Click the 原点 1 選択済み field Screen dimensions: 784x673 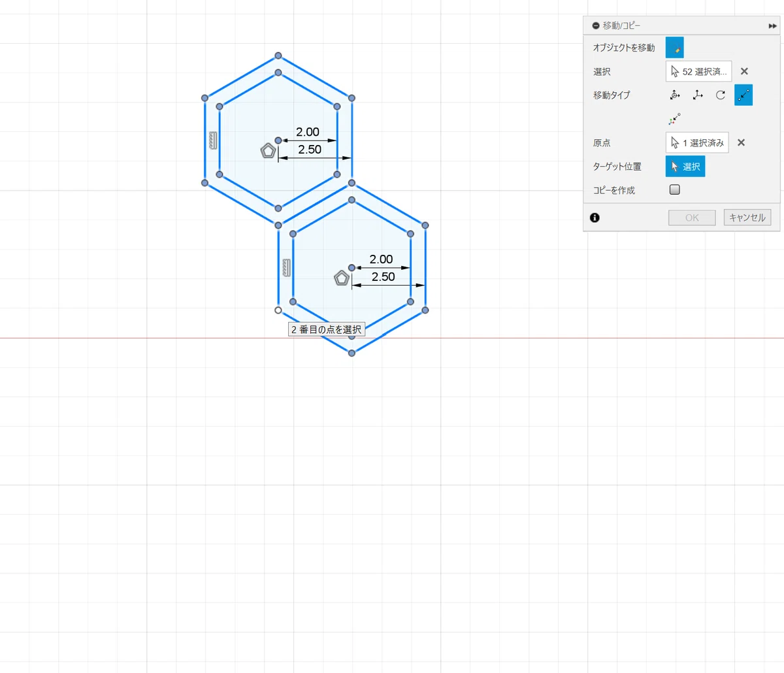tap(697, 142)
